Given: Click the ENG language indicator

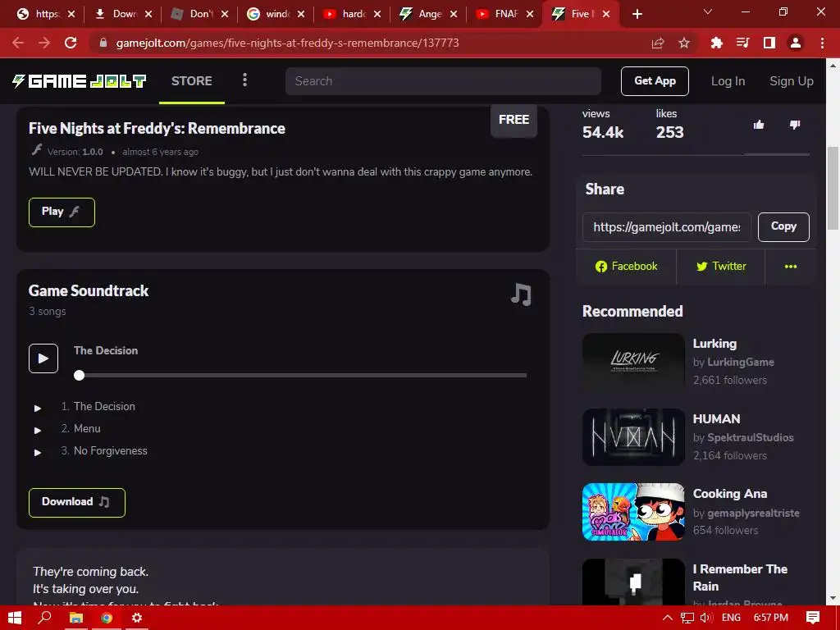Looking at the screenshot, I should [731, 619].
